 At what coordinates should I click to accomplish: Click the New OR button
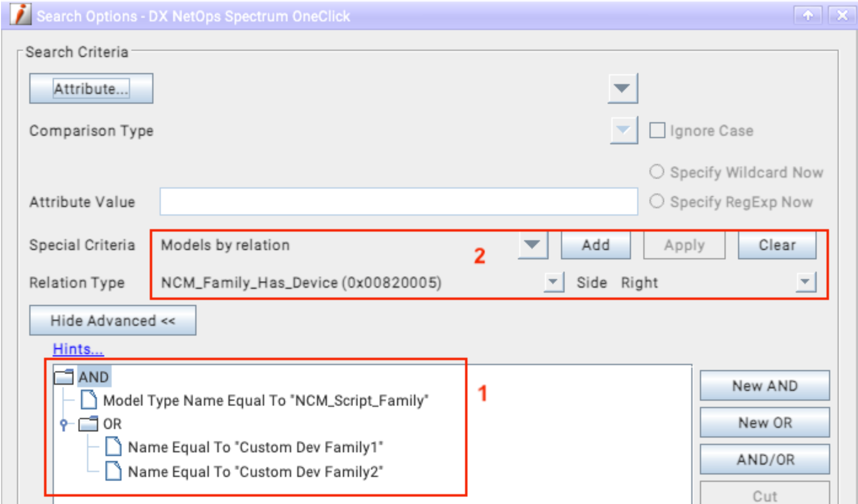(765, 422)
